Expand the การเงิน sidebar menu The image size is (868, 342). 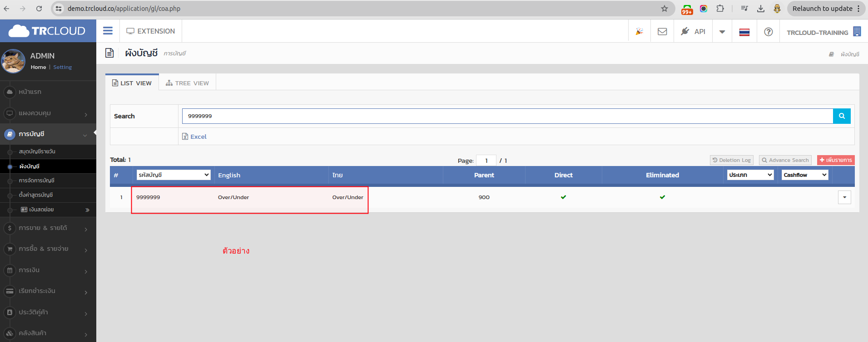48,270
